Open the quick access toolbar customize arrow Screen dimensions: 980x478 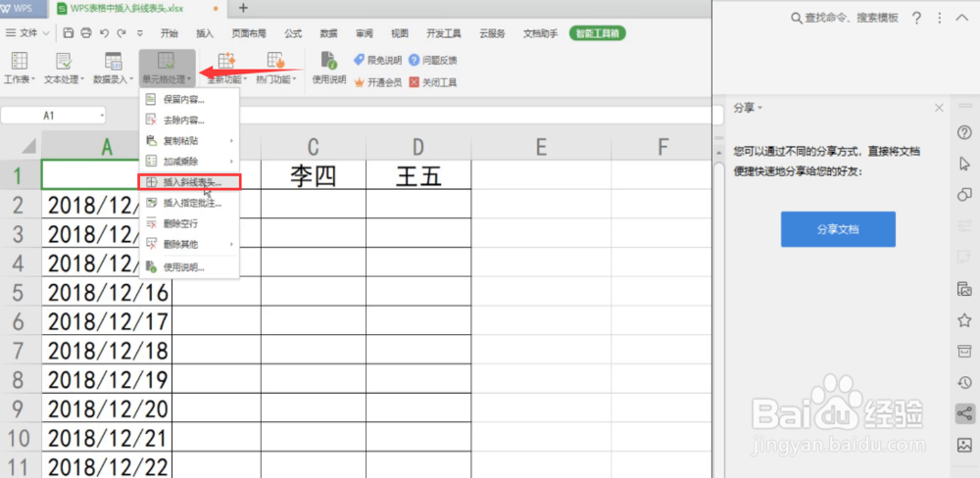(x=140, y=33)
